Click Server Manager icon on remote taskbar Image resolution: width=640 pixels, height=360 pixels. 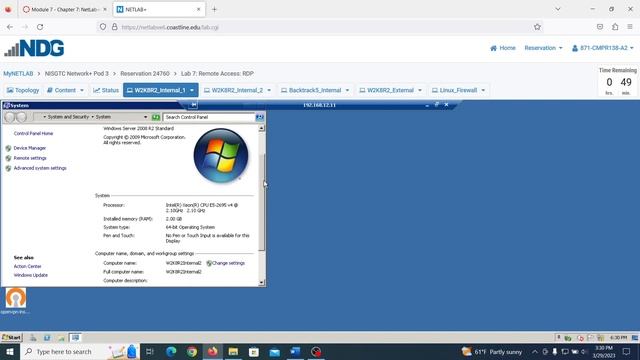33,338
